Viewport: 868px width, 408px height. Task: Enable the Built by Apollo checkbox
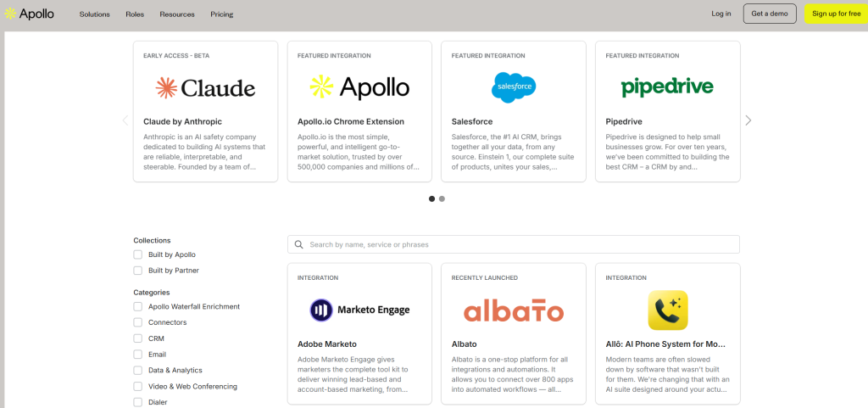click(138, 254)
